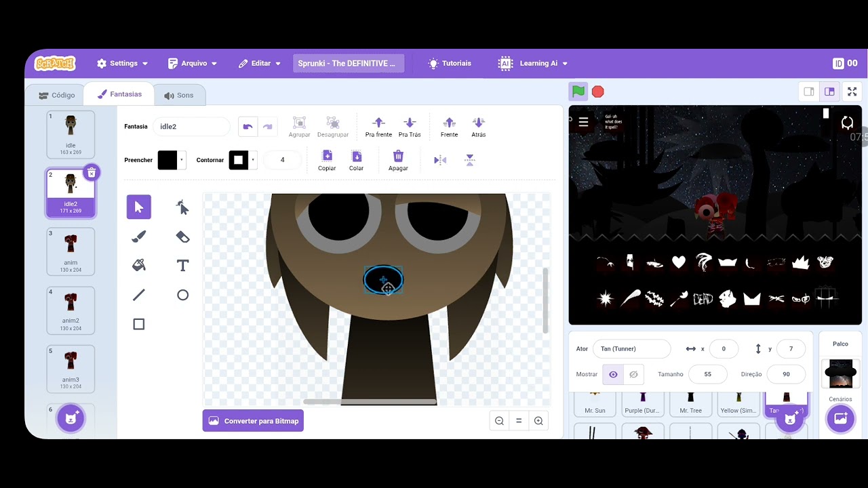Click the Scratch logo
868x488 pixels.
55,63
